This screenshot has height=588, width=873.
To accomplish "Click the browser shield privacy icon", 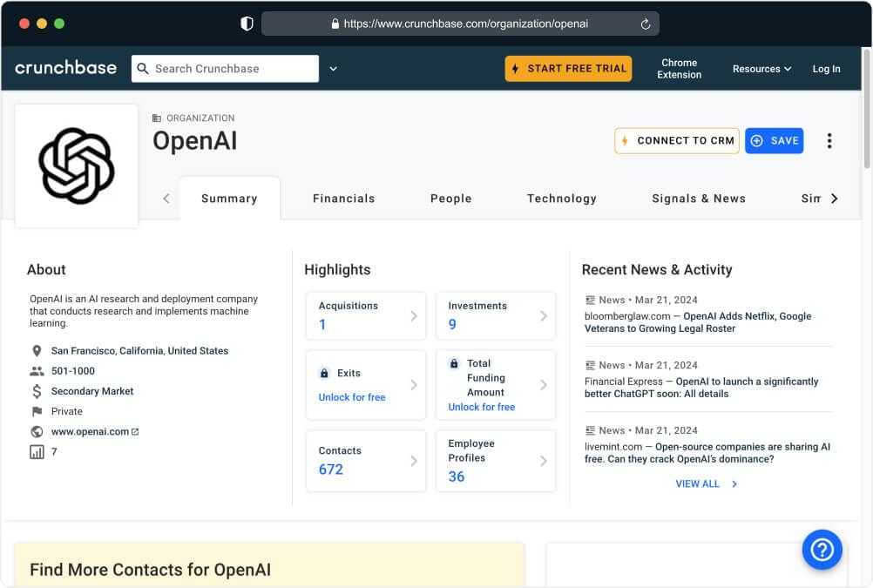I will tap(247, 24).
